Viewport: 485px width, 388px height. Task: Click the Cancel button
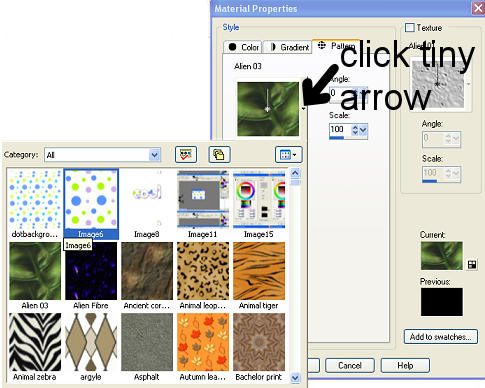pos(350,366)
